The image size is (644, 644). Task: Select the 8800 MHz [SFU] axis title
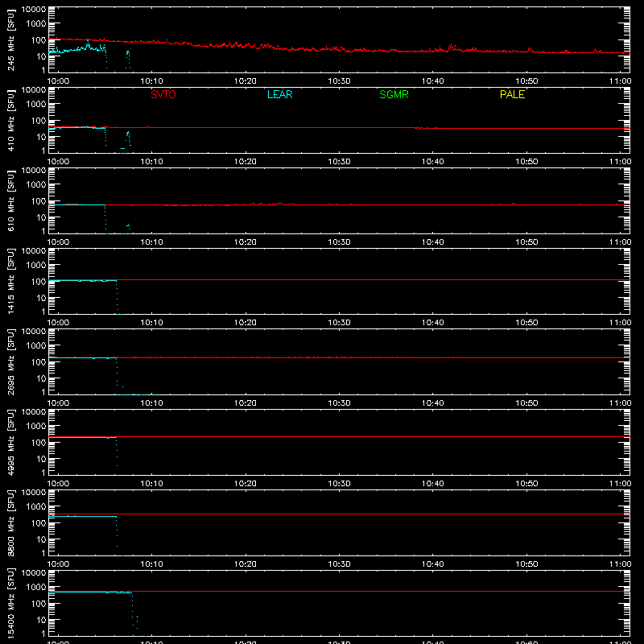11,522
